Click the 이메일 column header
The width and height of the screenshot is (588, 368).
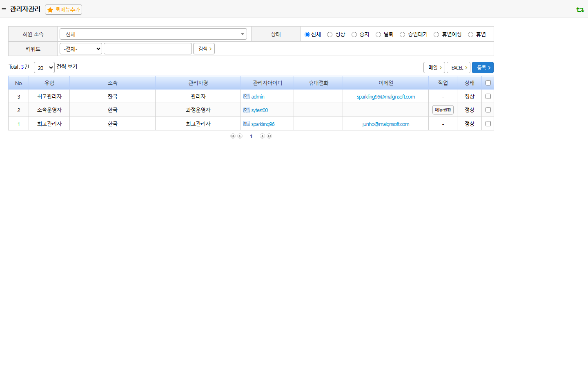[386, 83]
